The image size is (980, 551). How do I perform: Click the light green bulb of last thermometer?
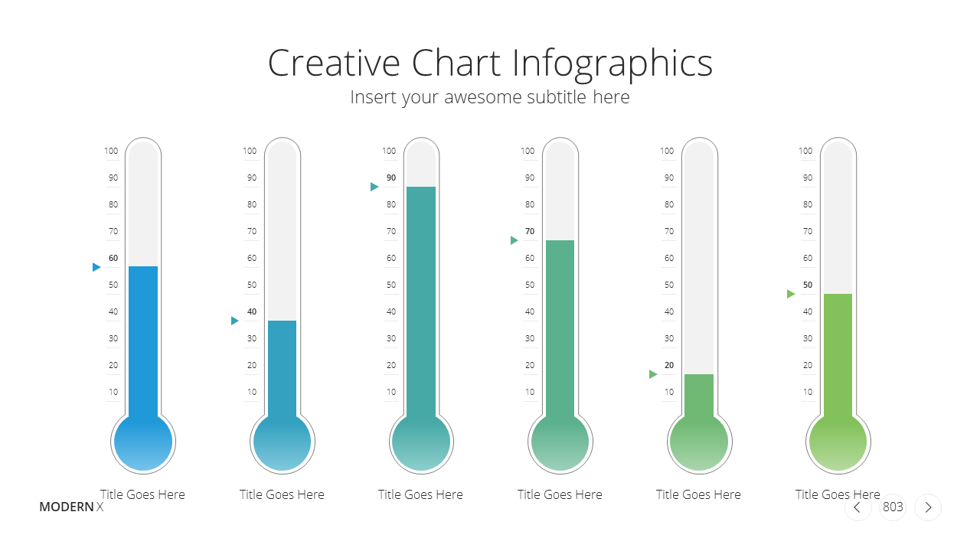(838, 442)
